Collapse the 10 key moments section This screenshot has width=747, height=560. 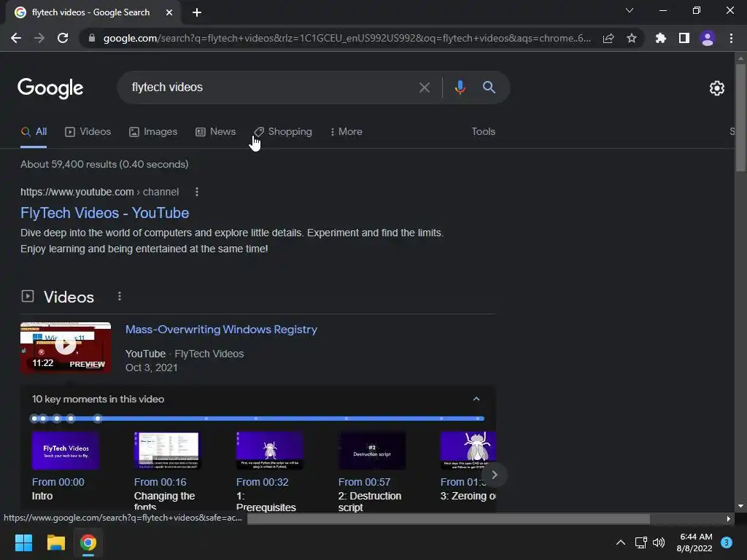pyautogui.click(x=476, y=399)
